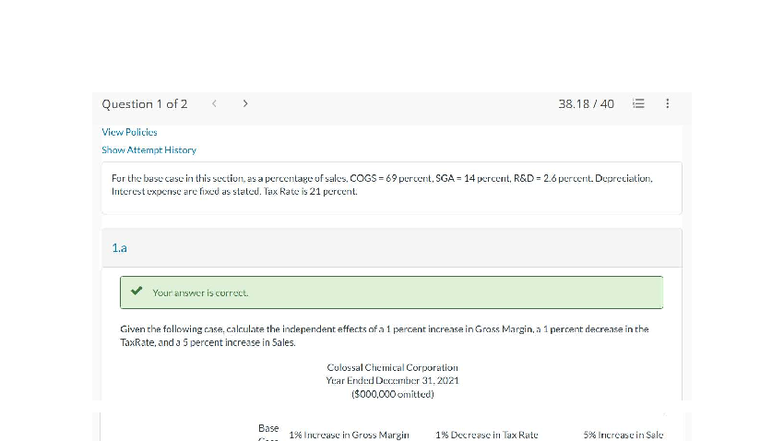The height and width of the screenshot is (441, 784).
Task: Click 'Year Ended December 31, 2021' subtitle
Action: pyautogui.click(x=392, y=380)
